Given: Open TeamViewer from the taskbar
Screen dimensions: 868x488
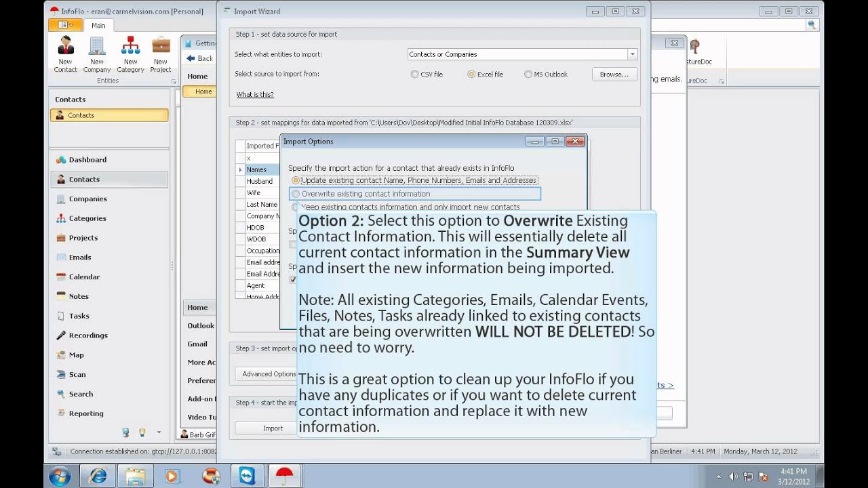Looking at the screenshot, I should coord(248,476).
